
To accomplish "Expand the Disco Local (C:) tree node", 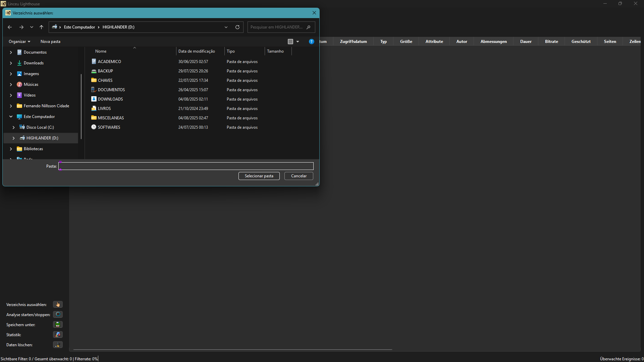I will click(x=13, y=127).
